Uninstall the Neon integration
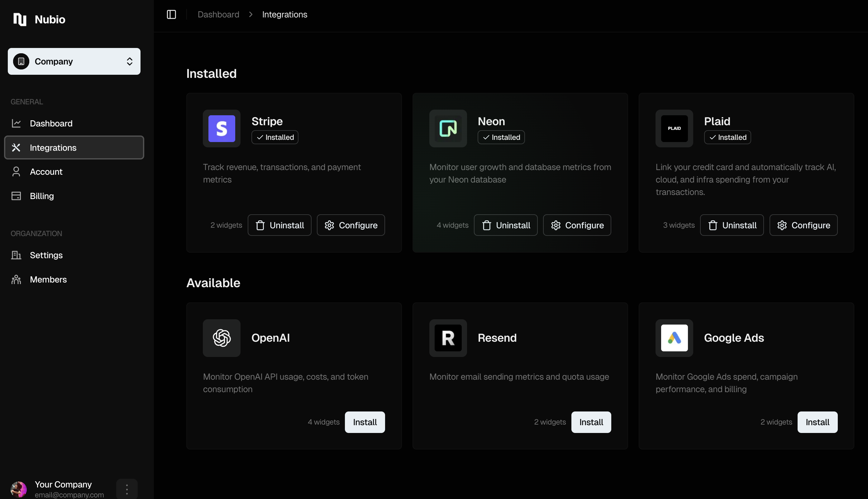The width and height of the screenshot is (868, 499). pyautogui.click(x=506, y=225)
